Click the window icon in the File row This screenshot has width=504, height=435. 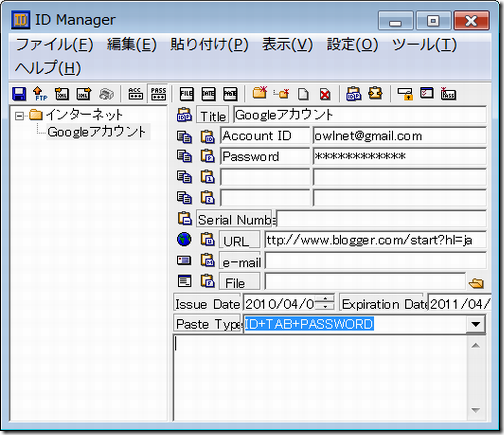pos(184,281)
